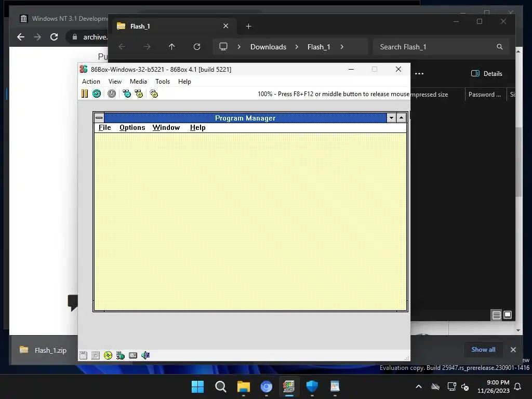Screen dimensions: 532x399
Task: Open the Tools menu in 86Box
Action: [x=163, y=82]
